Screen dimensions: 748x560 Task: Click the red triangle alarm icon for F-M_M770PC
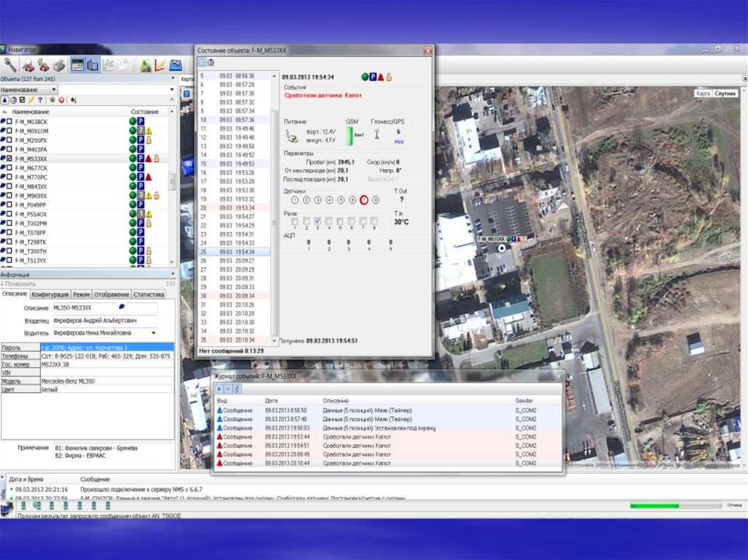(x=148, y=177)
